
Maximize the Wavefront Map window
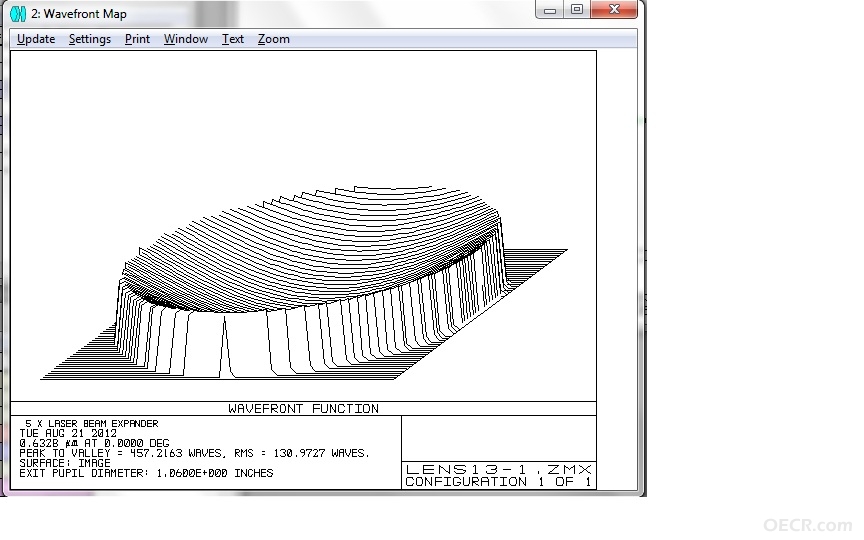[577, 9]
